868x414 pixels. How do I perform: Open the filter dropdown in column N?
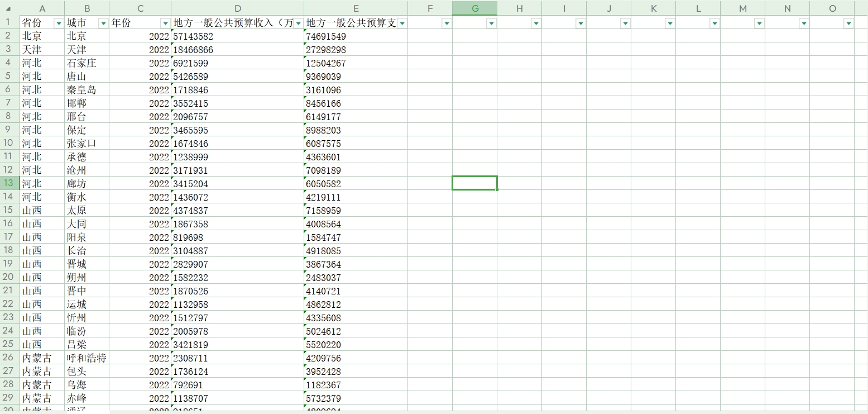click(x=804, y=23)
